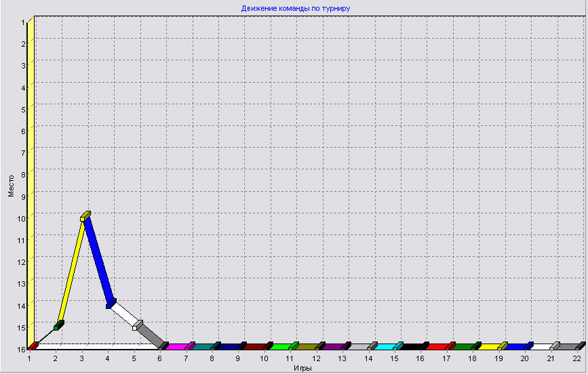Click the cyan segment between games 14 and 15
Image resolution: width=588 pixels, height=374 pixels.
pyautogui.click(x=385, y=347)
